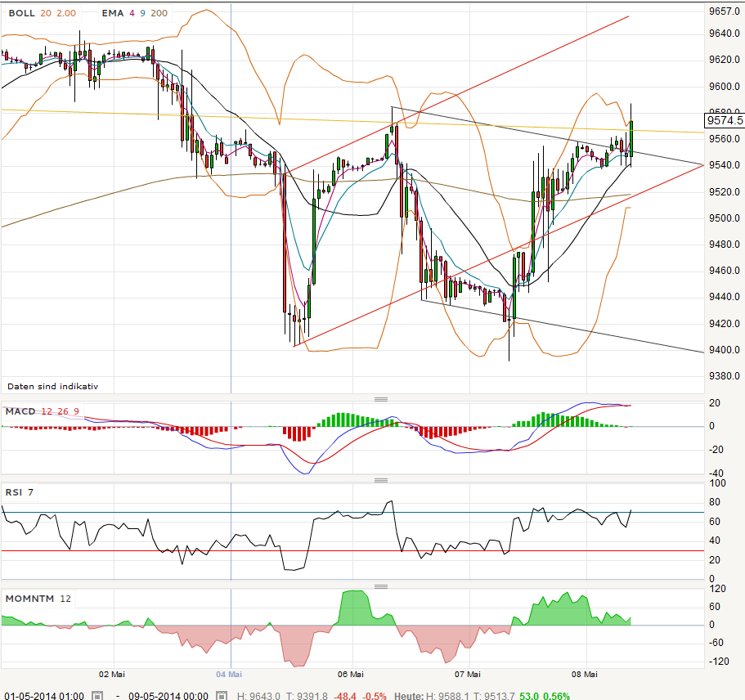The width and height of the screenshot is (745, 700).
Task: Select the BOLL deviation value 2.00
Action: pyautogui.click(x=66, y=13)
